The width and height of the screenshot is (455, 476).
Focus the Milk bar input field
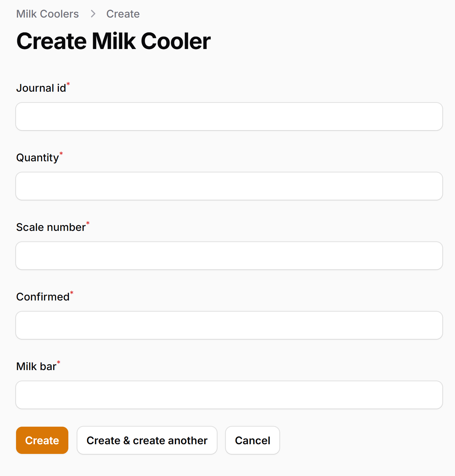click(x=229, y=395)
